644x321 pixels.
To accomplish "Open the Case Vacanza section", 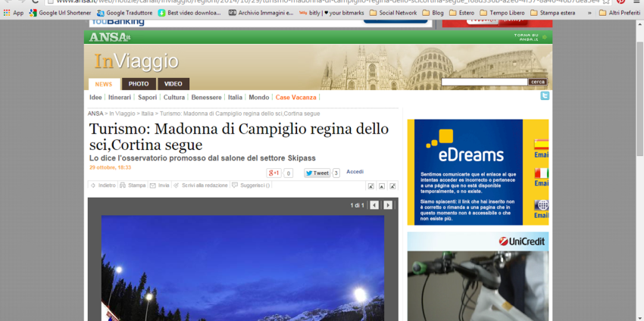I will [x=296, y=98].
